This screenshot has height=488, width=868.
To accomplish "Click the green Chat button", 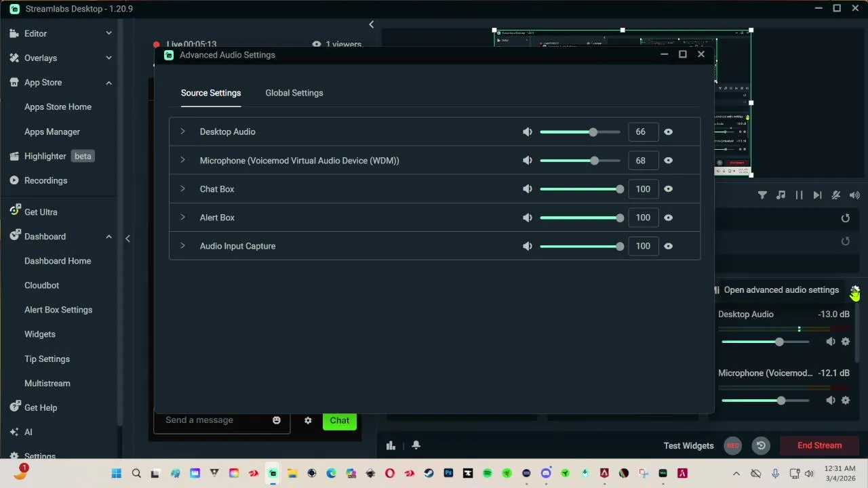I will click(340, 421).
